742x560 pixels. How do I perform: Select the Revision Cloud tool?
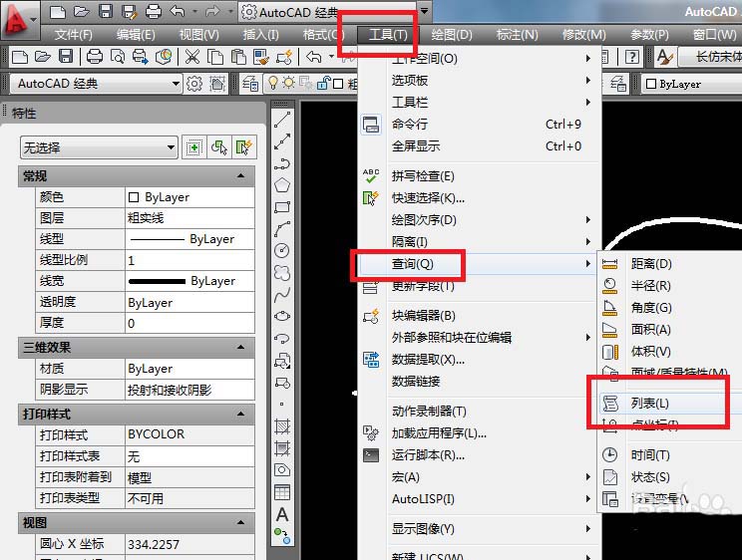tap(282, 272)
